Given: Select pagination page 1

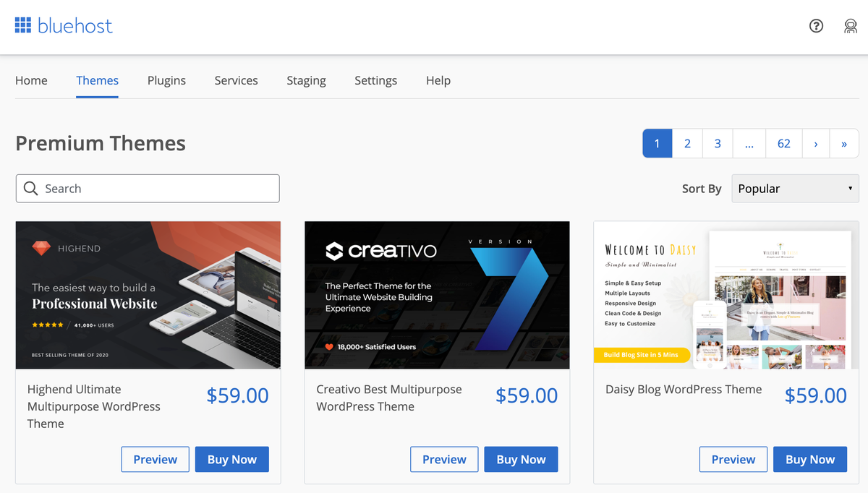Looking at the screenshot, I should point(658,143).
